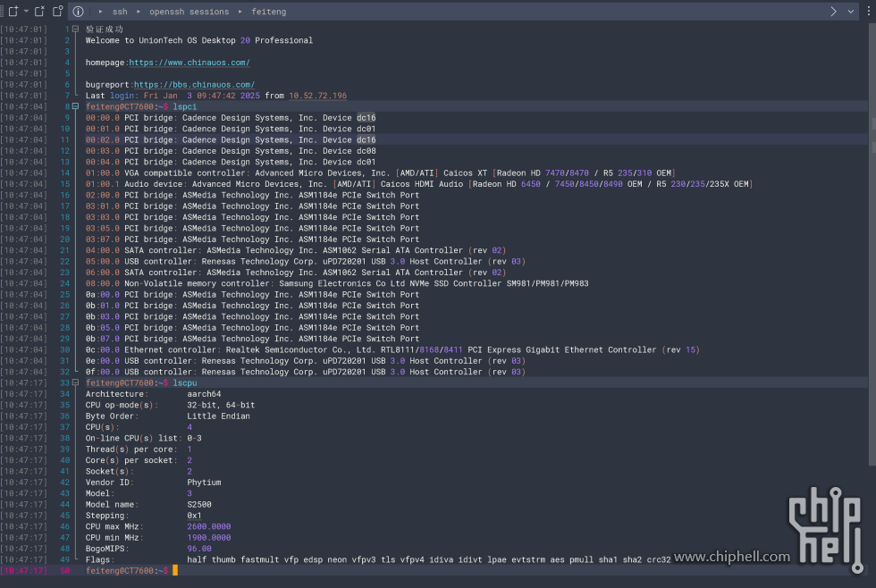
Task: Click line number 50 in the gutter
Action: coord(64,571)
